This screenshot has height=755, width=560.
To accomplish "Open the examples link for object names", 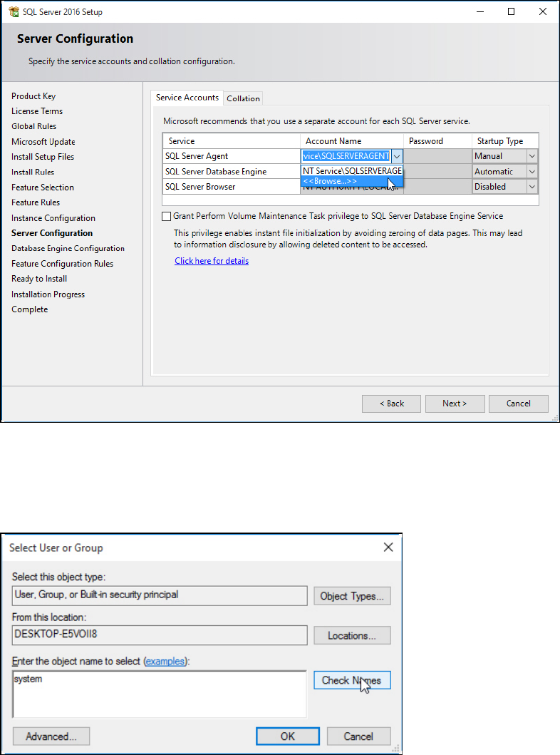I will point(165,661).
